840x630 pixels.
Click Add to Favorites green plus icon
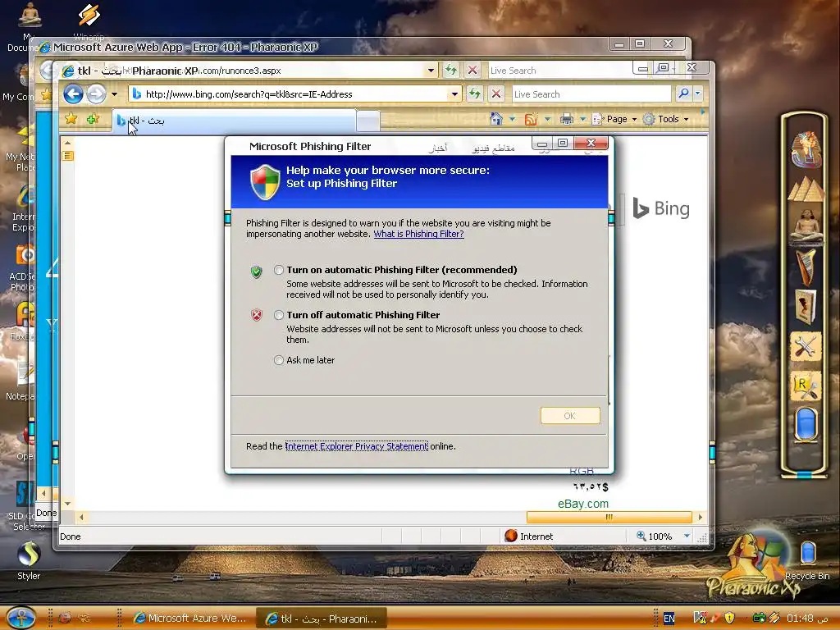tap(94, 119)
